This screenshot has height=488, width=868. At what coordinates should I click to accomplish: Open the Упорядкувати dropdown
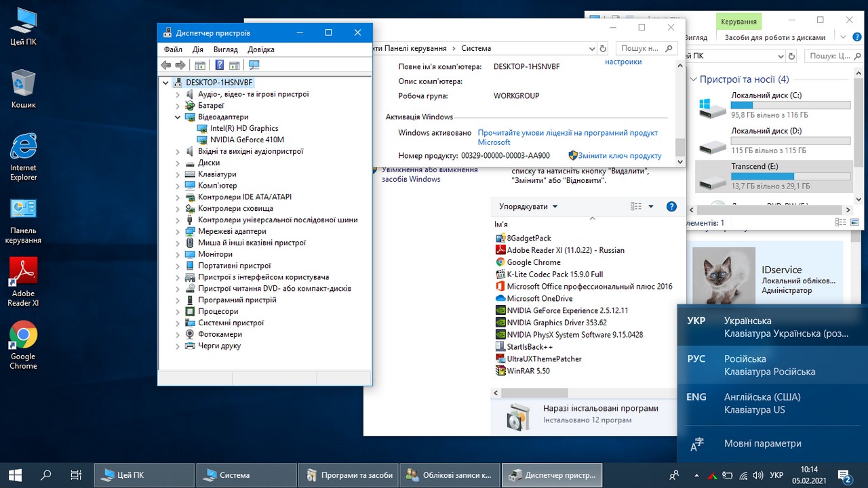click(528, 207)
